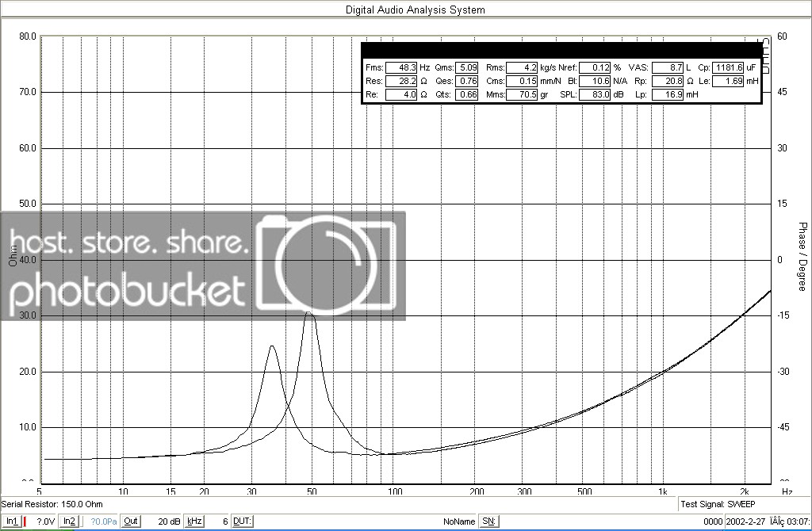Click the DUT: button
The image size is (812, 531).
pyautogui.click(x=242, y=521)
